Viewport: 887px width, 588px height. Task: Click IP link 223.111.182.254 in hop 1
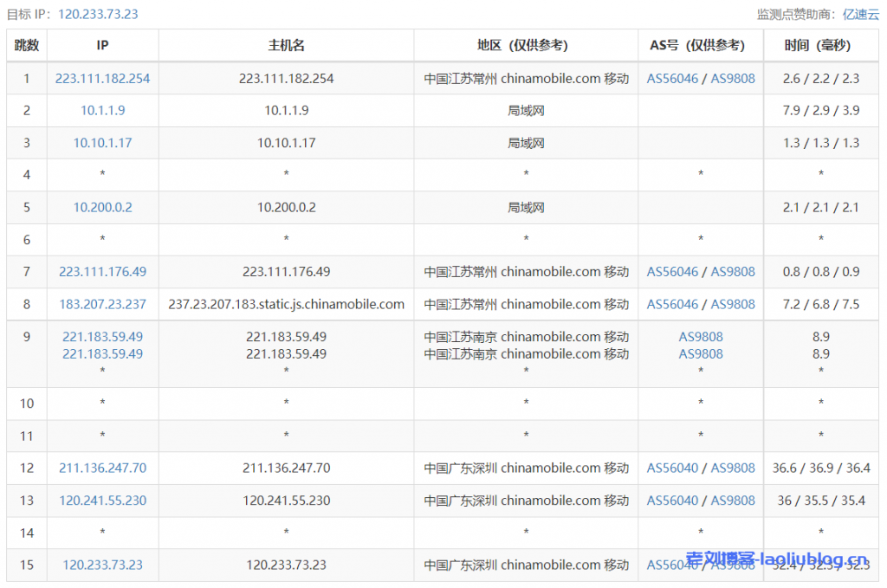[102, 78]
